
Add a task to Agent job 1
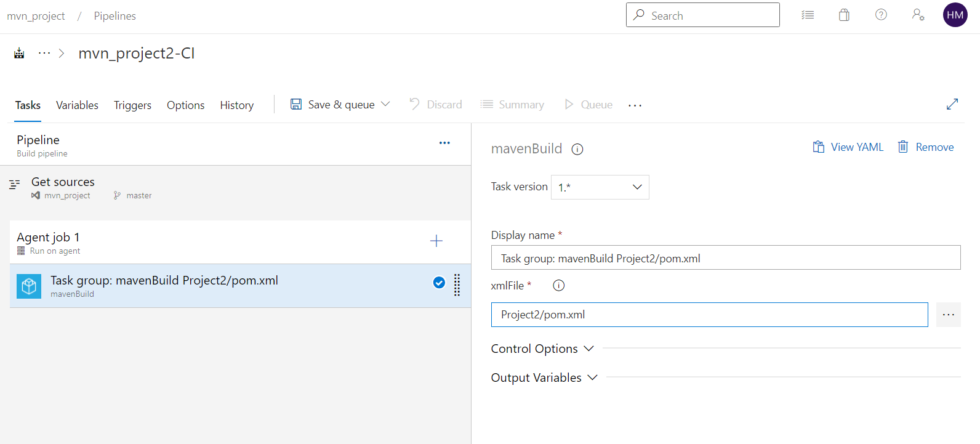coord(436,241)
